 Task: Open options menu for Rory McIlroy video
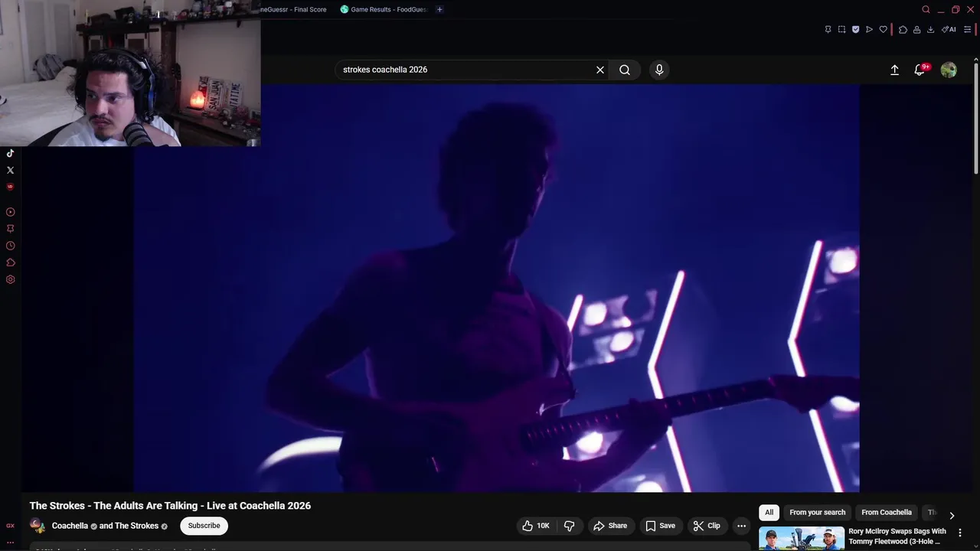pos(960,533)
